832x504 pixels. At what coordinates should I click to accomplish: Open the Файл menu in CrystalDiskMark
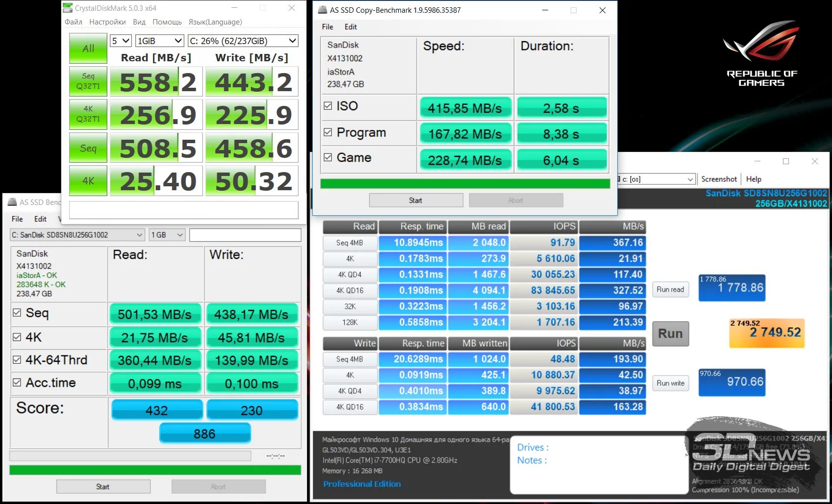tap(74, 22)
